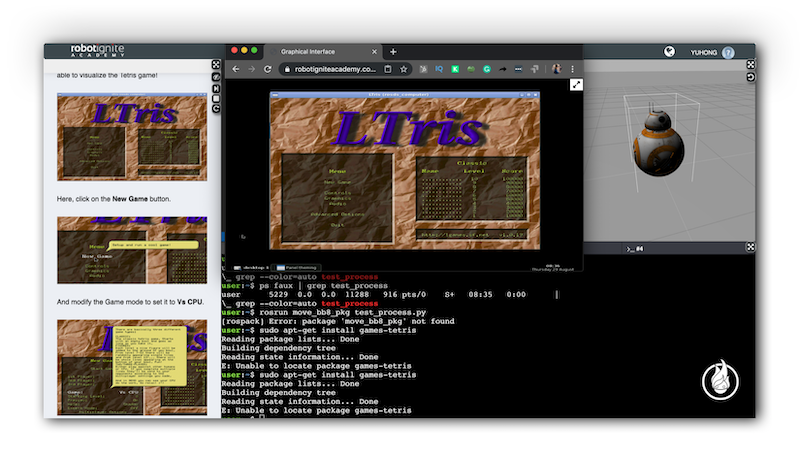
Task: Bookmark this page with the star icon
Action: pyautogui.click(x=404, y=69)
